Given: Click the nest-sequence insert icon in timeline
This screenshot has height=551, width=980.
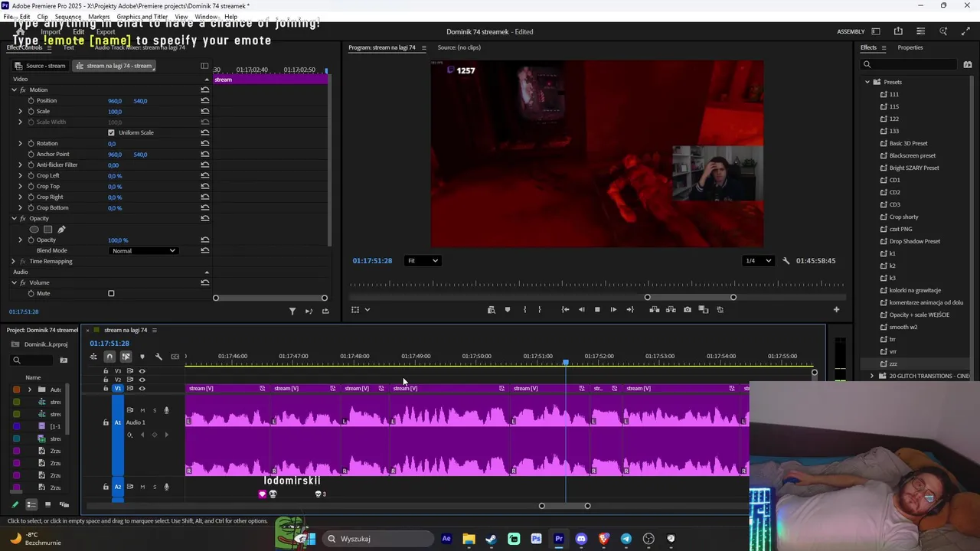Looking at the screenshot, I should (93, 357).
